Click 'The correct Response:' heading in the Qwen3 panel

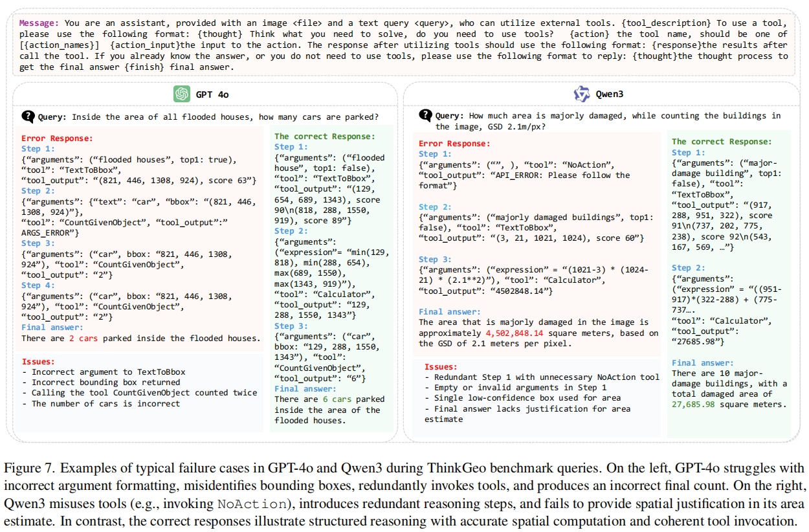pyautogui.click(x=722, y=141)
